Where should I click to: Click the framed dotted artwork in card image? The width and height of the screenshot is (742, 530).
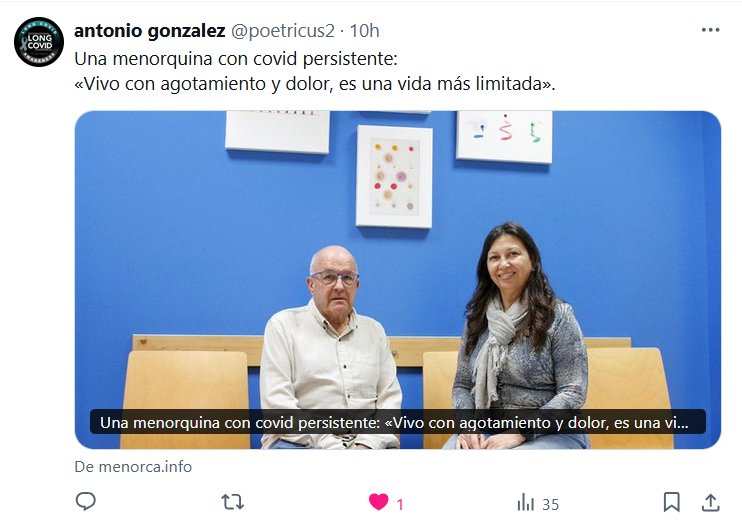(x=394, y=177)
